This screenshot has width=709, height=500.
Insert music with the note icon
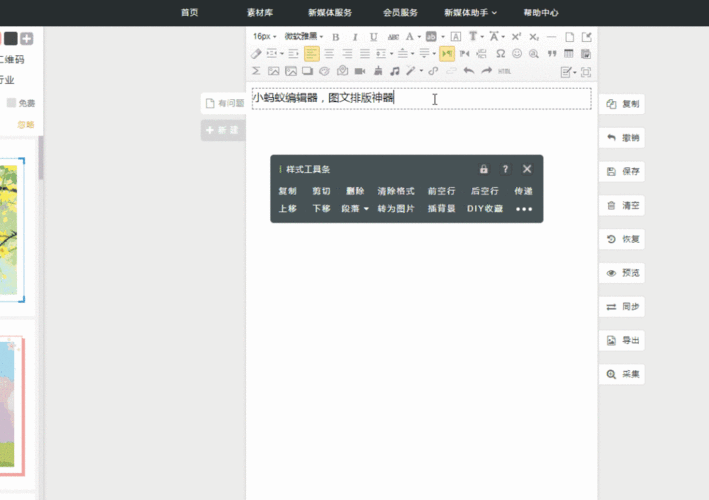click(395, 71)
